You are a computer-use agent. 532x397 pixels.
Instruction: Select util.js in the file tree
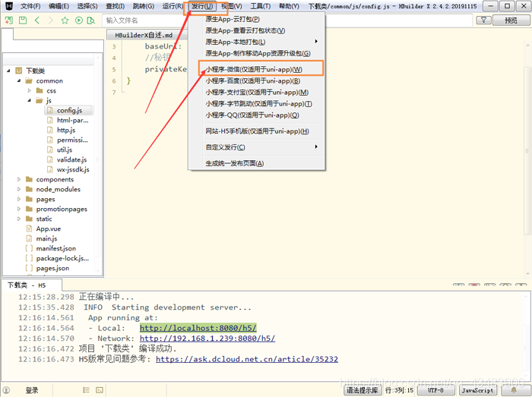tap(65, 150)
